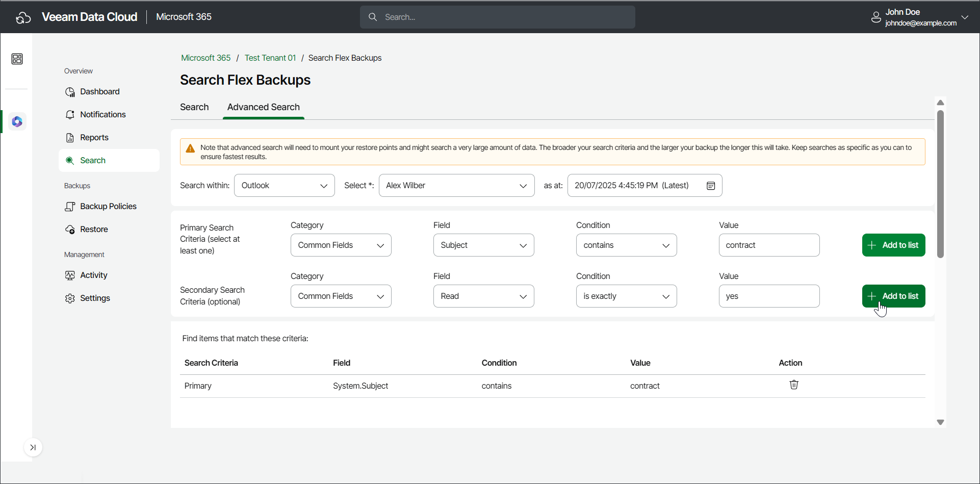Screen dimensions: 980x484
Task: Open the Select Alex Wilber dropdown
Action: point(457,186)
